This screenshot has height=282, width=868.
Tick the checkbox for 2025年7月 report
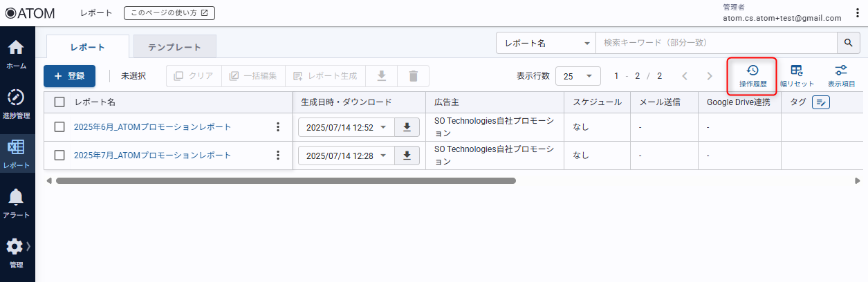pyautogui.click(x=59, y=156)
